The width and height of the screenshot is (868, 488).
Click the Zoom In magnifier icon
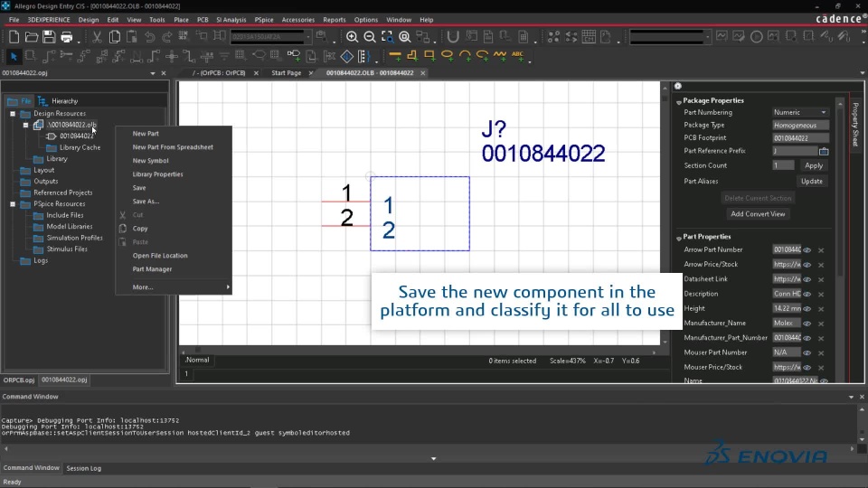(x=352, y=37)
